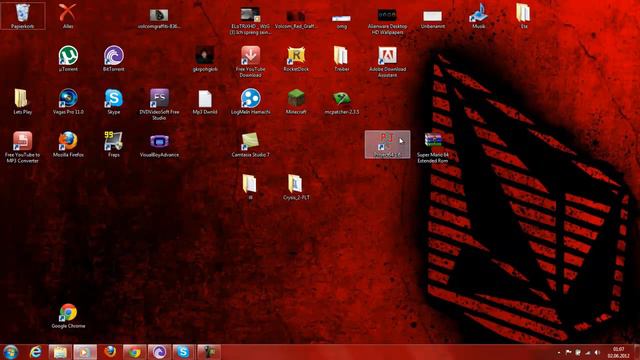Open the volume control in system tray

tap(597, 352)
